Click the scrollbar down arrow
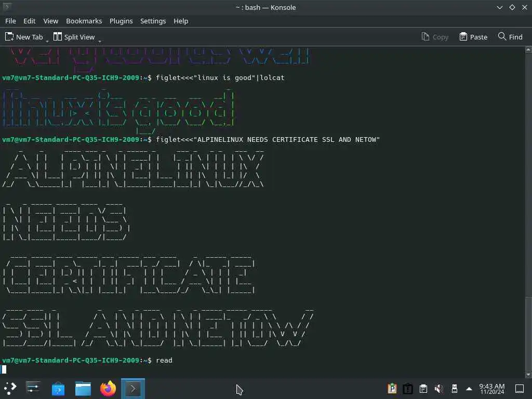The image size is (532, 399). click(x=528, y=375)
